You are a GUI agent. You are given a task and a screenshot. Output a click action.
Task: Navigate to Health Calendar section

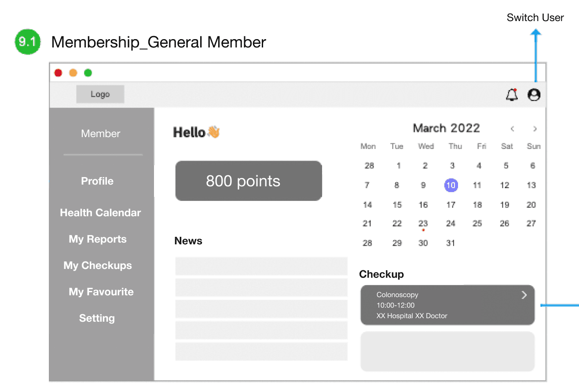(x=100, y=213)
